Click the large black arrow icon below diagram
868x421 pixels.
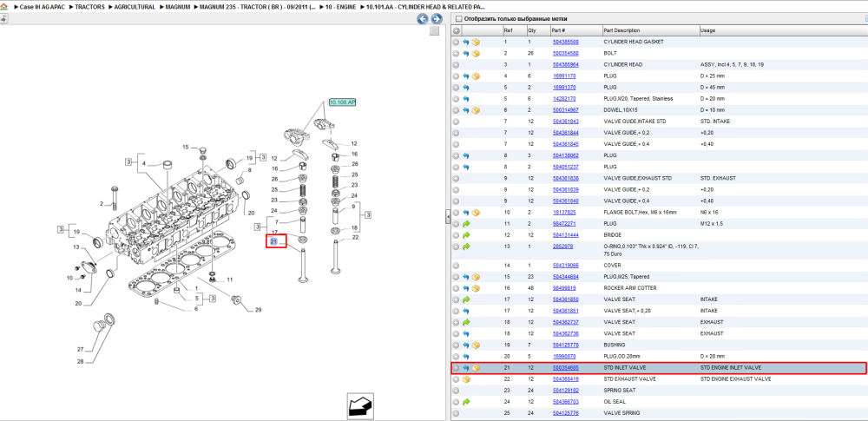click(361, 406)
